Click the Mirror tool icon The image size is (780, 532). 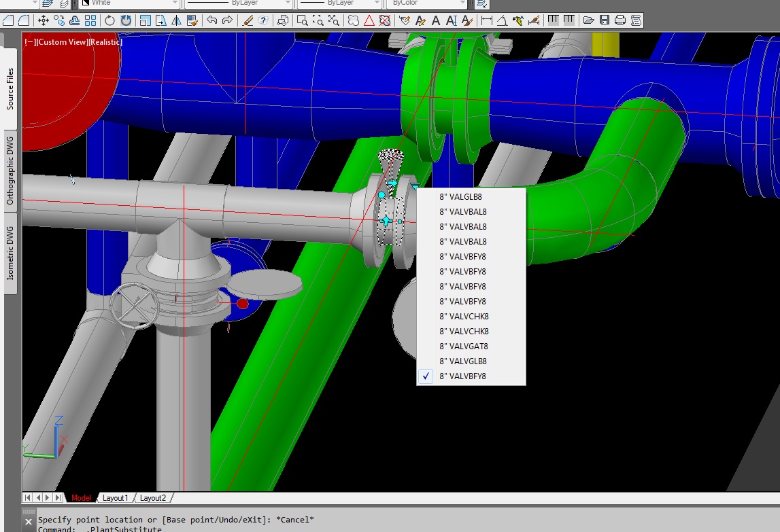pyautogui.click(x=175, y=20)
